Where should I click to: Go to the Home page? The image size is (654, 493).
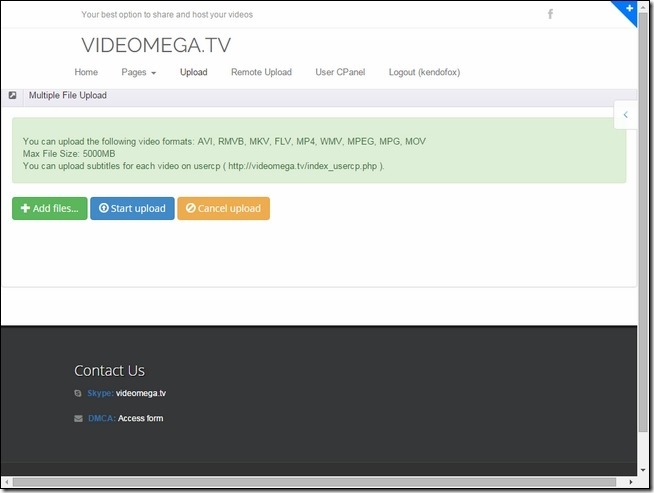click(x=86, y=72)
